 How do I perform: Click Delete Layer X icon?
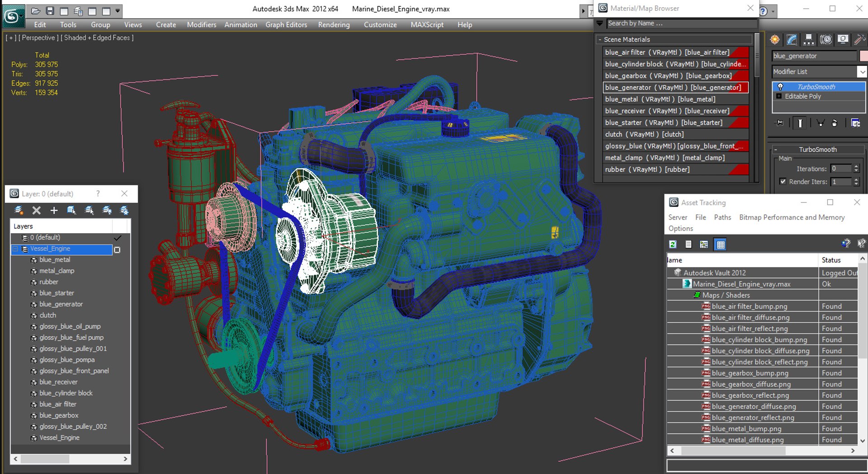[37, 210]
